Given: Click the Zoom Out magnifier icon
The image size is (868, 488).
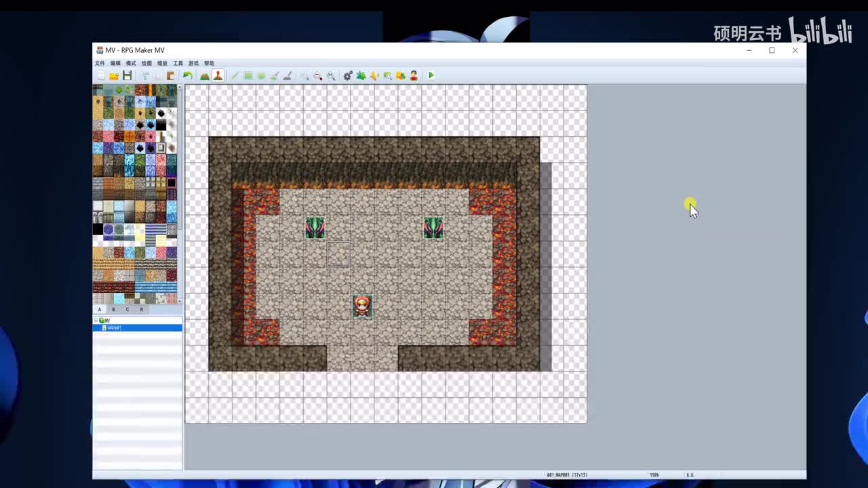Looking at the screenshot, I should [x=317, y=76].
